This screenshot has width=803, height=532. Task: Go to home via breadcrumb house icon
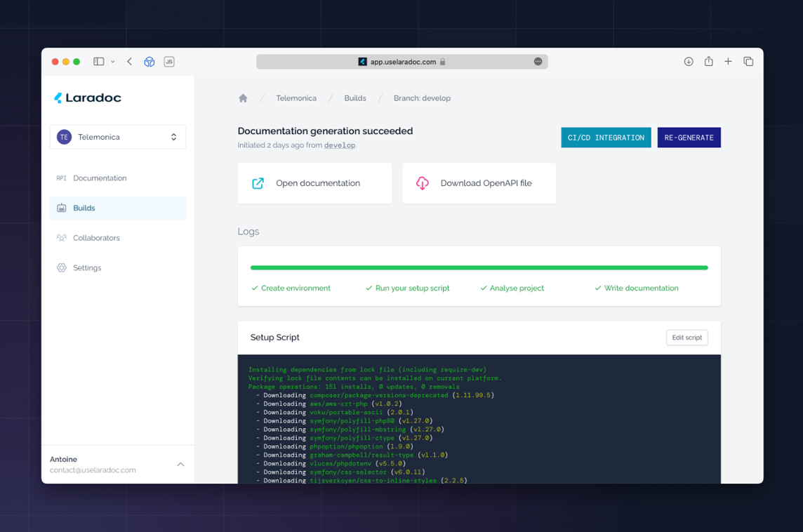(243, 98)
